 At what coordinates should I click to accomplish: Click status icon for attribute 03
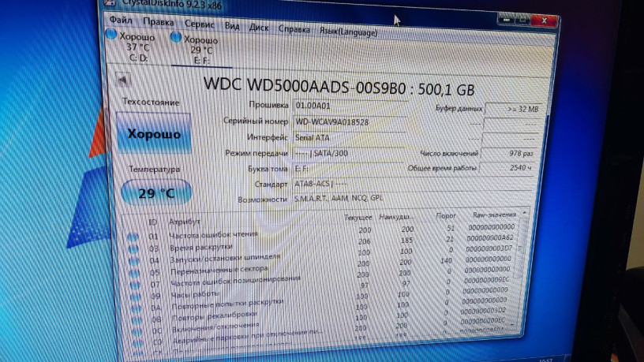tap(133, 248)
